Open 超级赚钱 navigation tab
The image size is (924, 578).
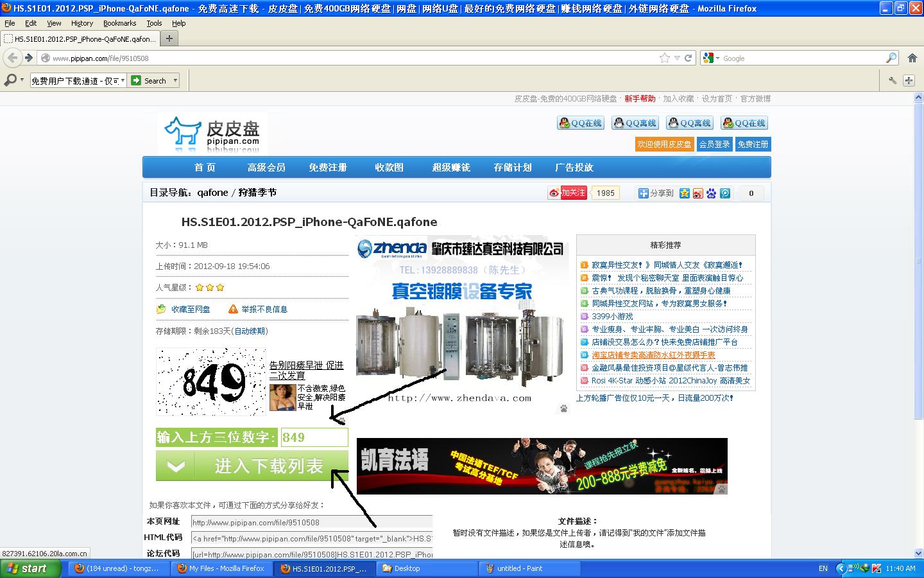[451, 167]
